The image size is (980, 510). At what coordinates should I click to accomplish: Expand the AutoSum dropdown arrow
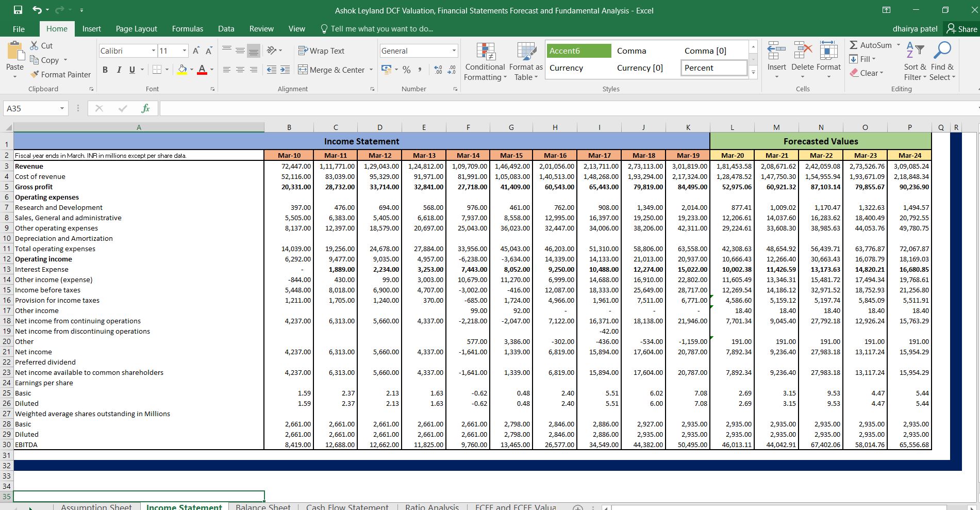click(898, 45)
